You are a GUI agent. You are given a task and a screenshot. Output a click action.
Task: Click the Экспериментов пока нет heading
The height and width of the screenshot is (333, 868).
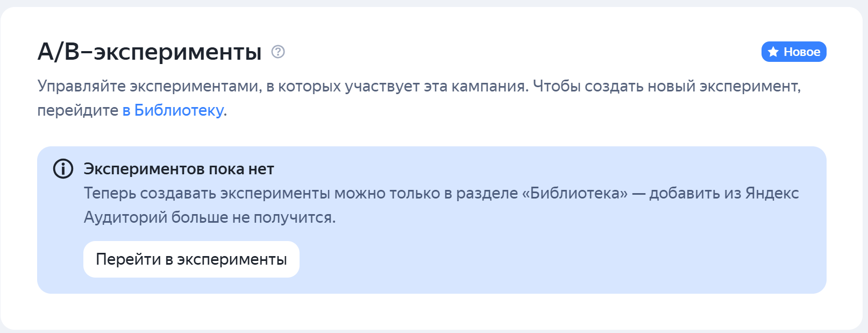(179, 168)
